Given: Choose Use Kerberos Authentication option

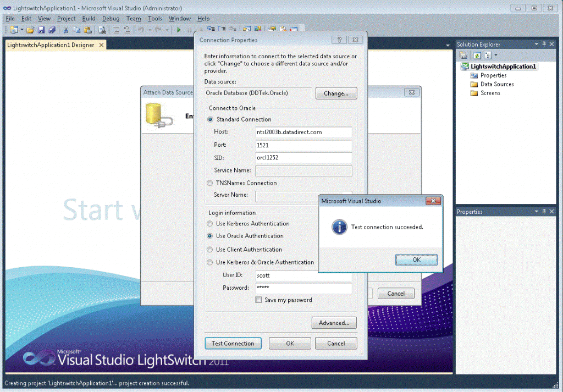Looking at the screenshot, I should [209, 224].
